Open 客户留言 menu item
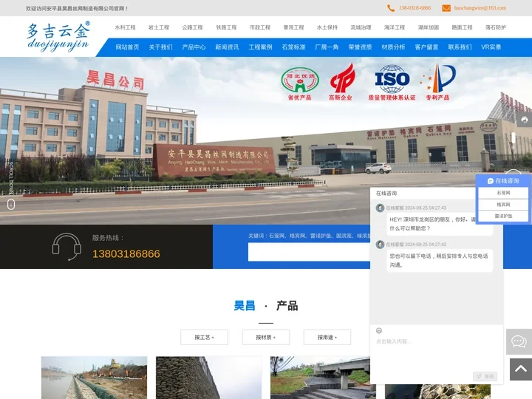This screenshot has height=399, width=532. click(x=426, y=47)
